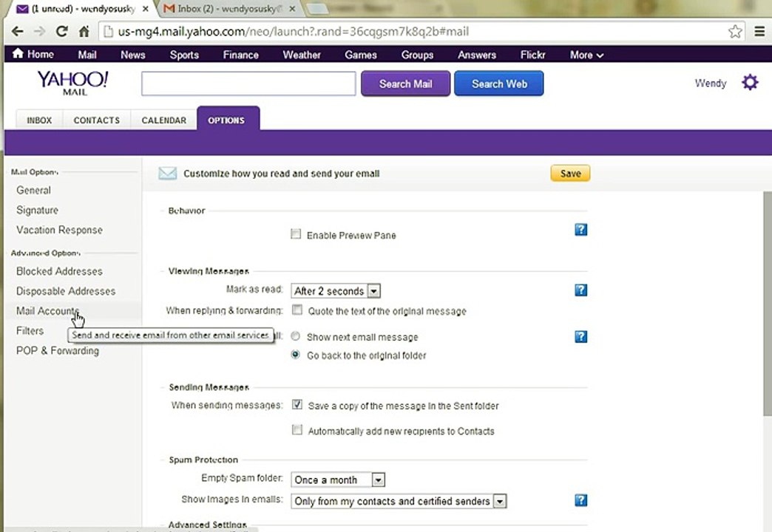Open Weather in the Yahoo navigation bar
The width and height of the screenshot is (772, 532).
click(302, 55)
